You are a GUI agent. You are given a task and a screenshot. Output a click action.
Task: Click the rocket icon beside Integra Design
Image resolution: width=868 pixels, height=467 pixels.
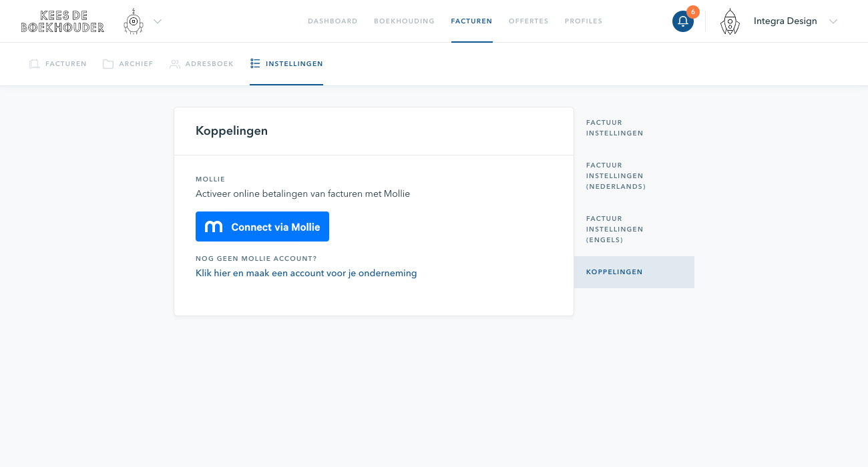(x=730, y=21)
